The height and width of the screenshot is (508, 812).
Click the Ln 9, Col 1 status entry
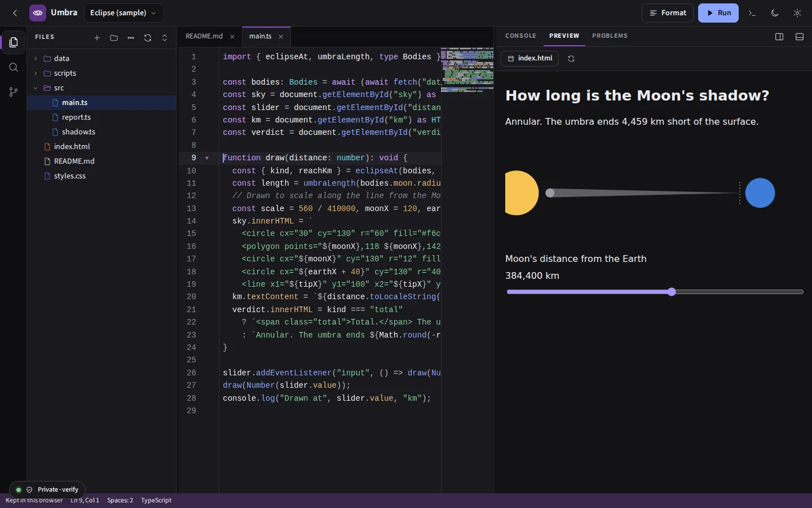click(85, 500)
